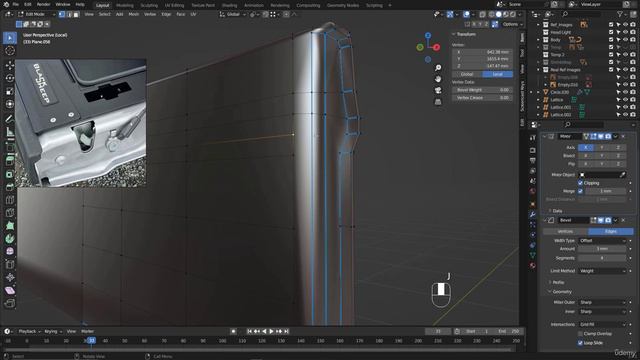Select the Shear tool
This screenshot has height=360, width=640.
click(x=10, y=291)
